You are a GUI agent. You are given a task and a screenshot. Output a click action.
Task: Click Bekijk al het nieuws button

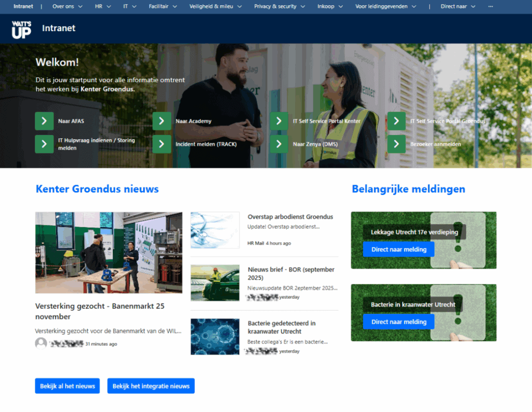pyautogui.click(x=67, y=386)
